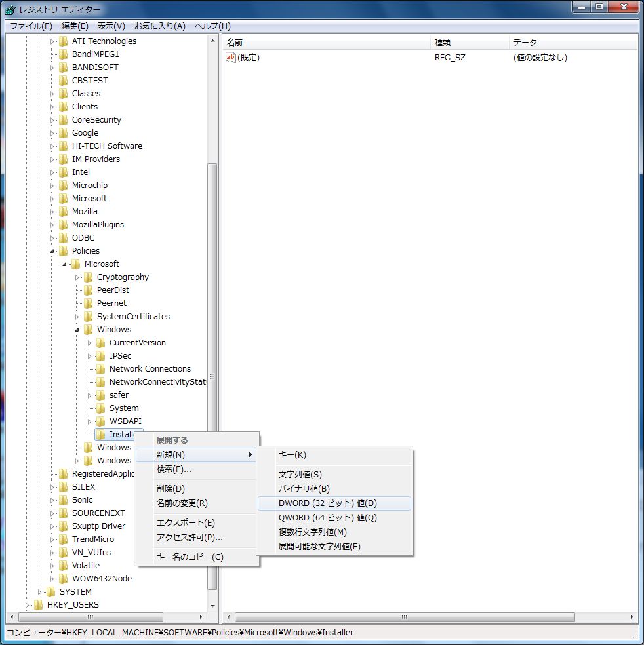Choose キー(K) in the new submenu
Image resolution: width=644 pixels, height=645 pixels.
[334, 455]
